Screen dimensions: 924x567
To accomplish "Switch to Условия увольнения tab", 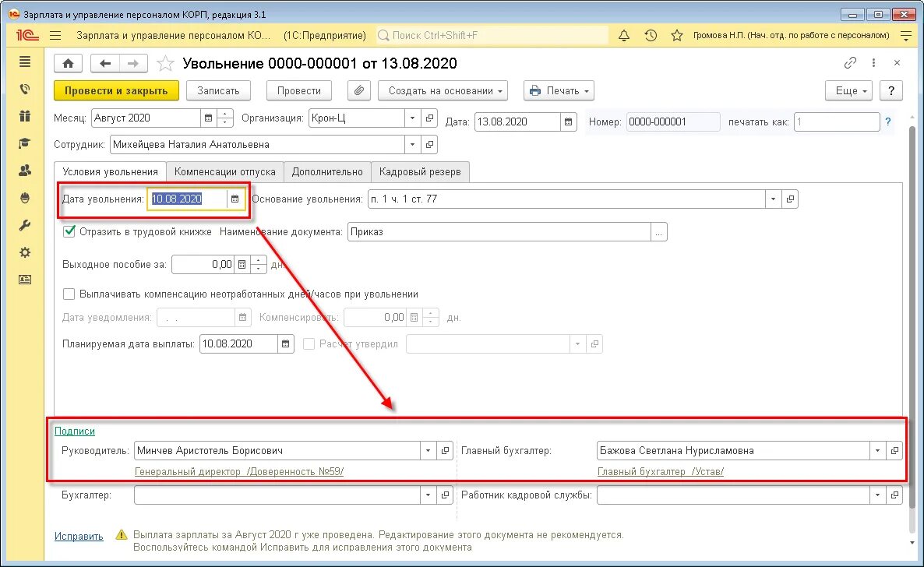I will 110,171.
